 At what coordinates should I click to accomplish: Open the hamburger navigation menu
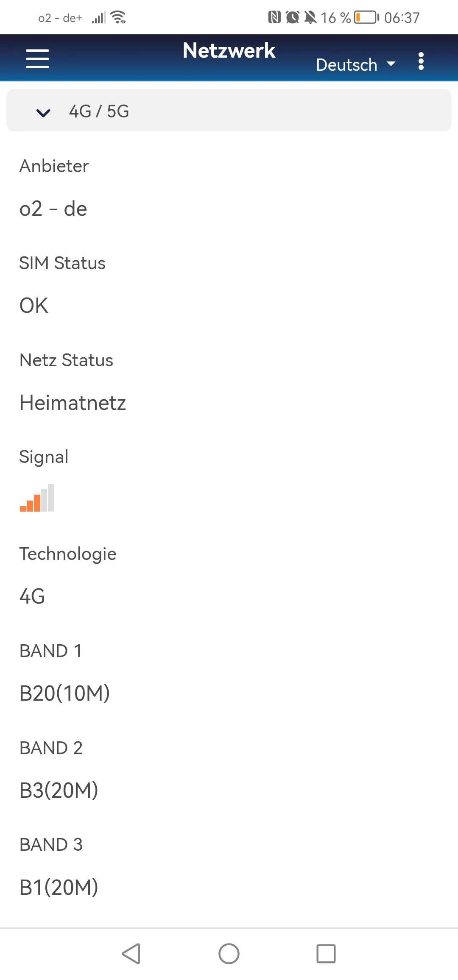(x=37, y=58)
